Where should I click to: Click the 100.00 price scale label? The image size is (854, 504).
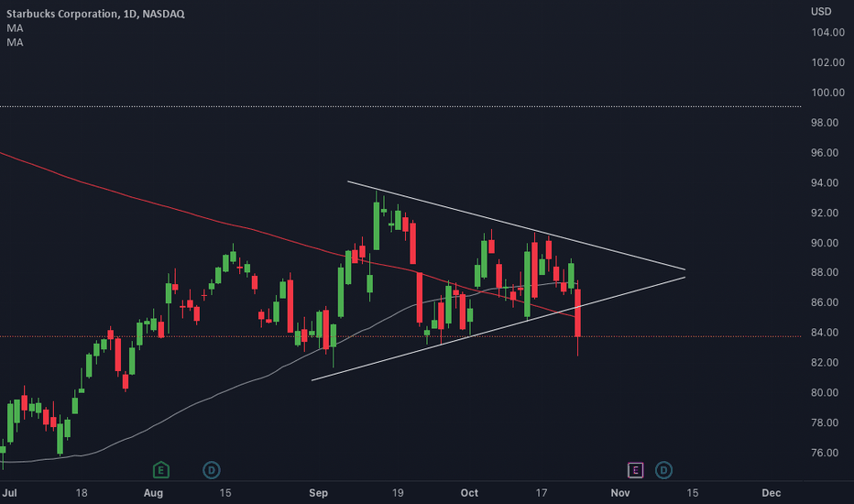827,93
